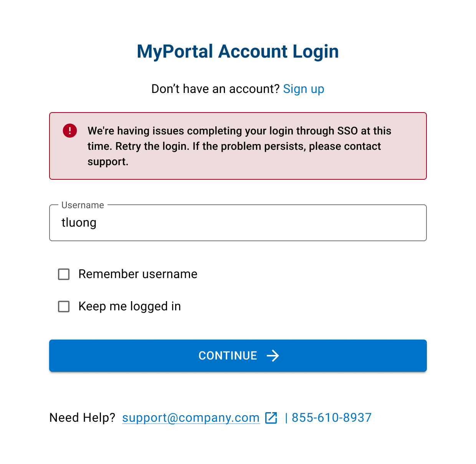Click the red error alert icon

70,131
